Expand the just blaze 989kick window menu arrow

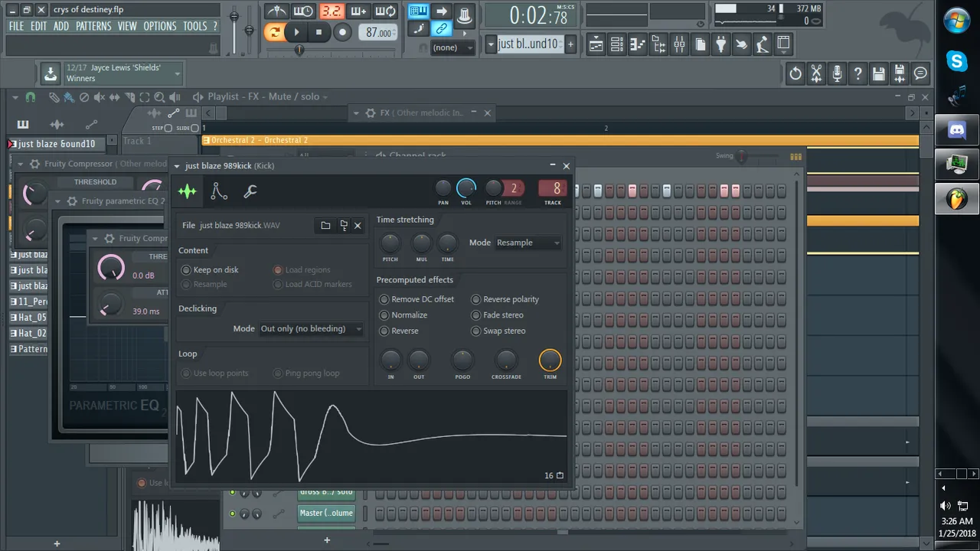(x=177, y=166)
